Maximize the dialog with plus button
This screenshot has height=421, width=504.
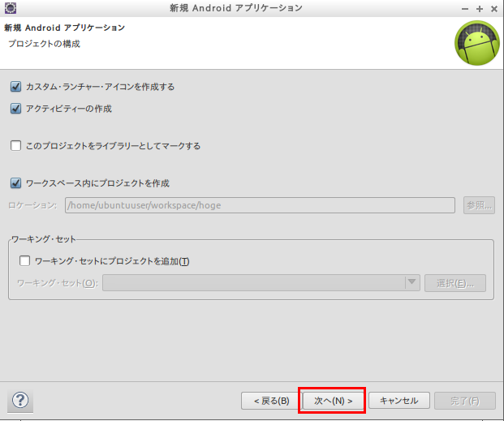click(480, 9)
